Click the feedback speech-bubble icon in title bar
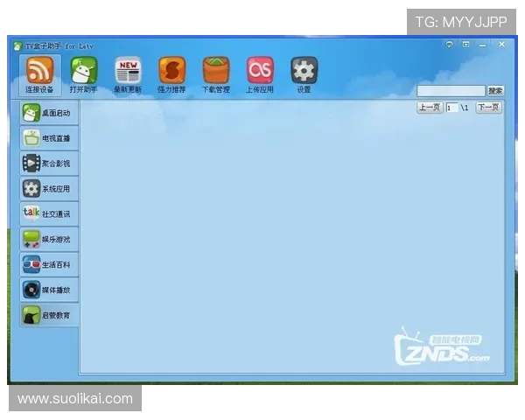525x420 pixels. pos(450,45)
